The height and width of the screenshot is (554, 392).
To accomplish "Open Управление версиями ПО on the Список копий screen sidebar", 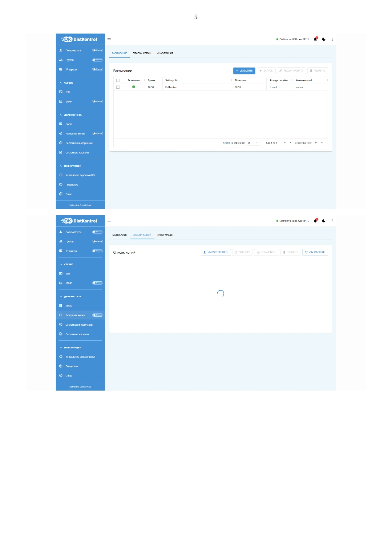I will (80, 357).
